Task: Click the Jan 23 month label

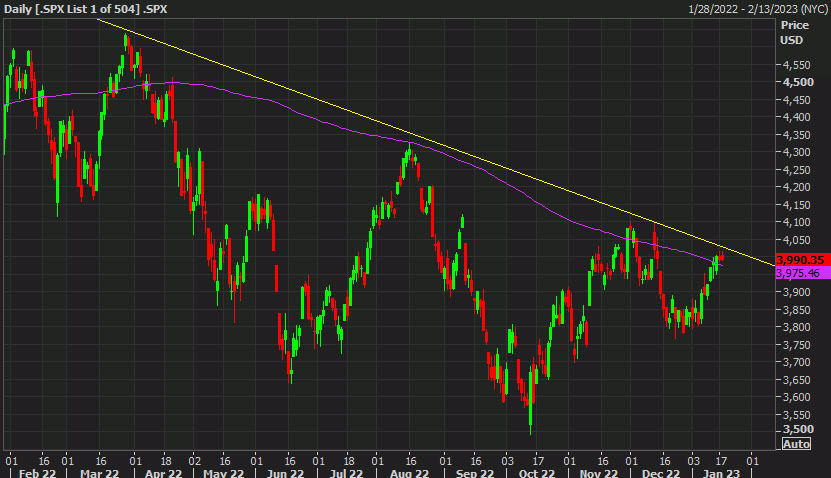Action: 721,473
